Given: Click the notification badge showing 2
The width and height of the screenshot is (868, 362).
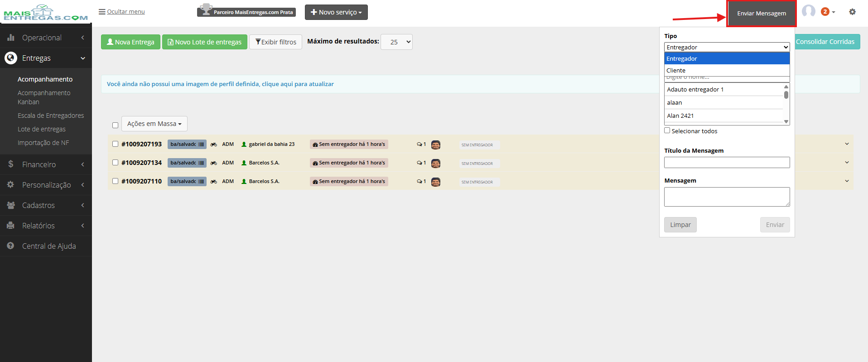Looking at the screenshot, I should coord(825,12).
